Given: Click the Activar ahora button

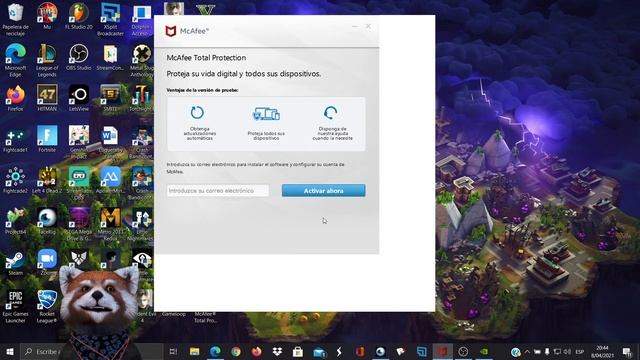Looking at the screenshot, I should pos(323,191).
